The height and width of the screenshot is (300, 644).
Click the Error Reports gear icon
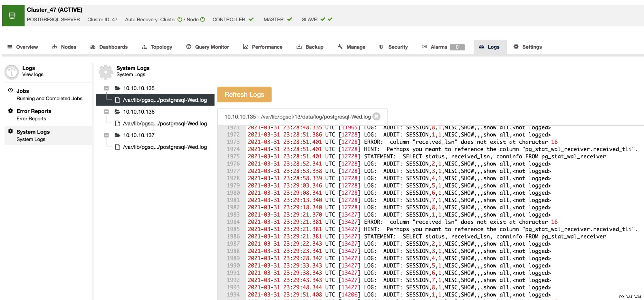tap(10, 111)
